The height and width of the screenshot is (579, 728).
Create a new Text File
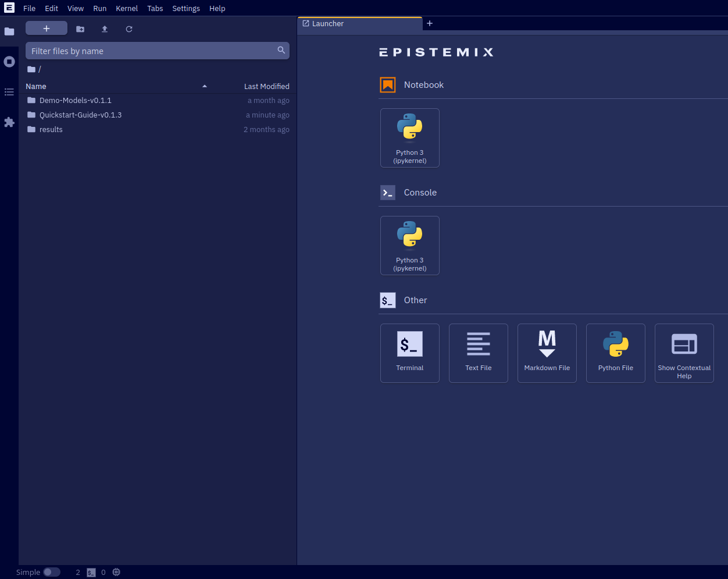tap(479, 353)
